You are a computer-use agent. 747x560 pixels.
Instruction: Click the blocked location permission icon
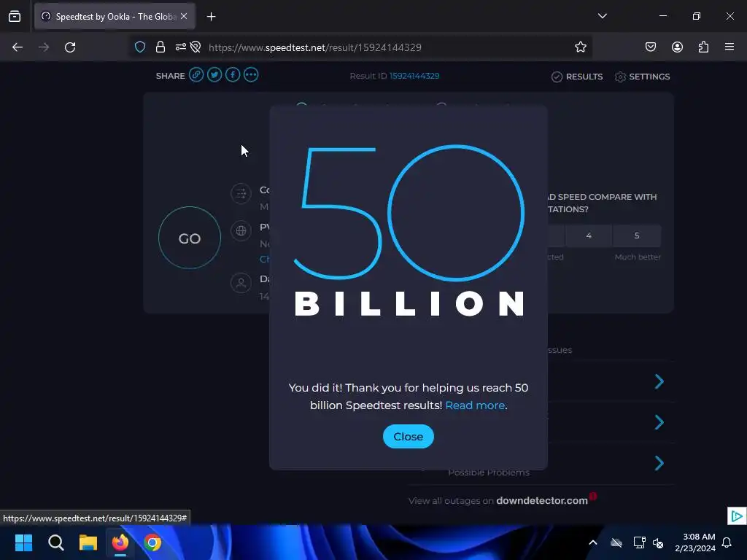point(196,47)
